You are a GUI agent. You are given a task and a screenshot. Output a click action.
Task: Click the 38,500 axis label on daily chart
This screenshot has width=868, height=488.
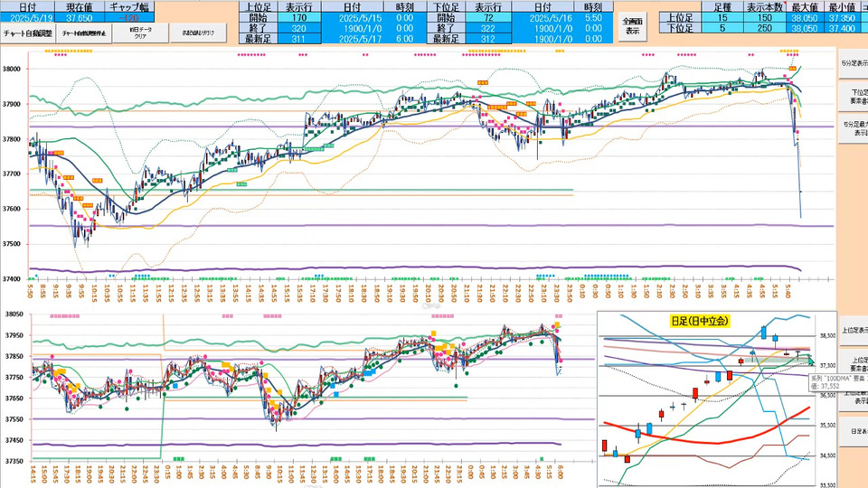[828, 336]
